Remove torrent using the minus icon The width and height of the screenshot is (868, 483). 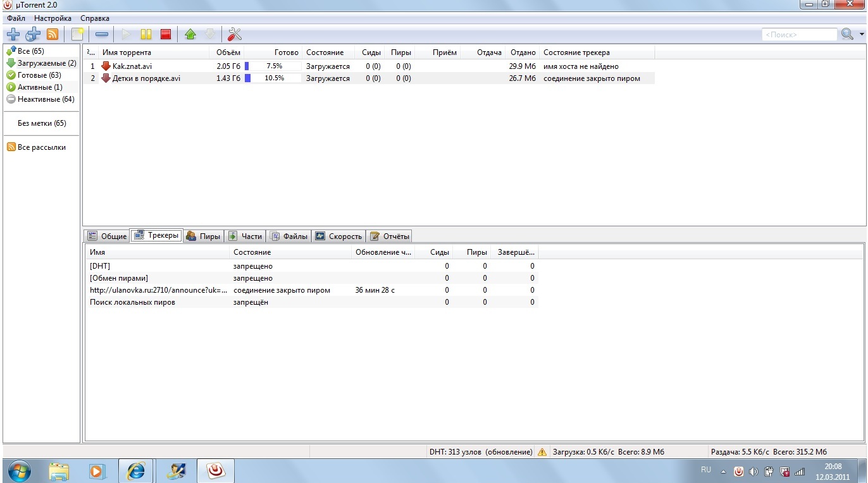(x=102, y=34)
